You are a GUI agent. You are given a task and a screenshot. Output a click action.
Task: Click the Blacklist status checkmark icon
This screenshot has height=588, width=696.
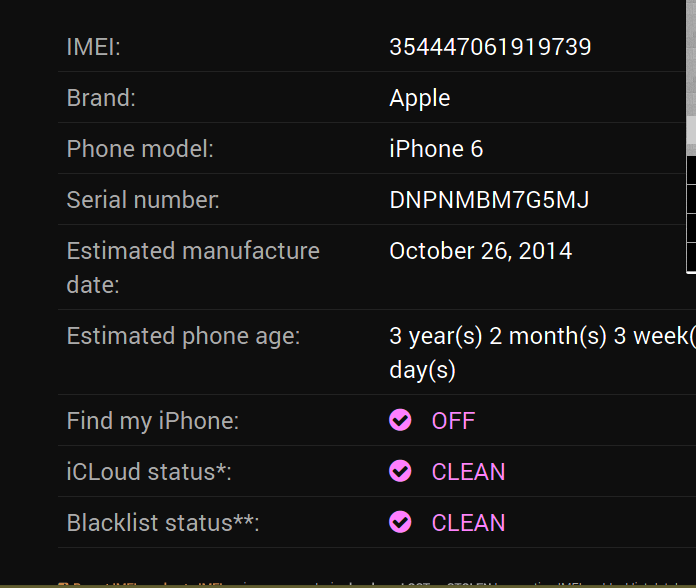click(x=400, y=523)
